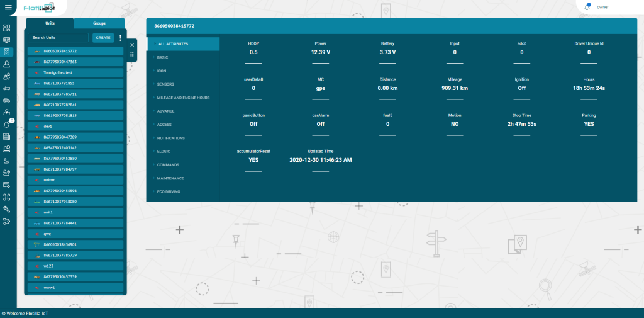This screenshot has width=644, height=318.
Task: Click the grid drag handle beside units panel
Action: pyautogui.click(x=132, y=54)
